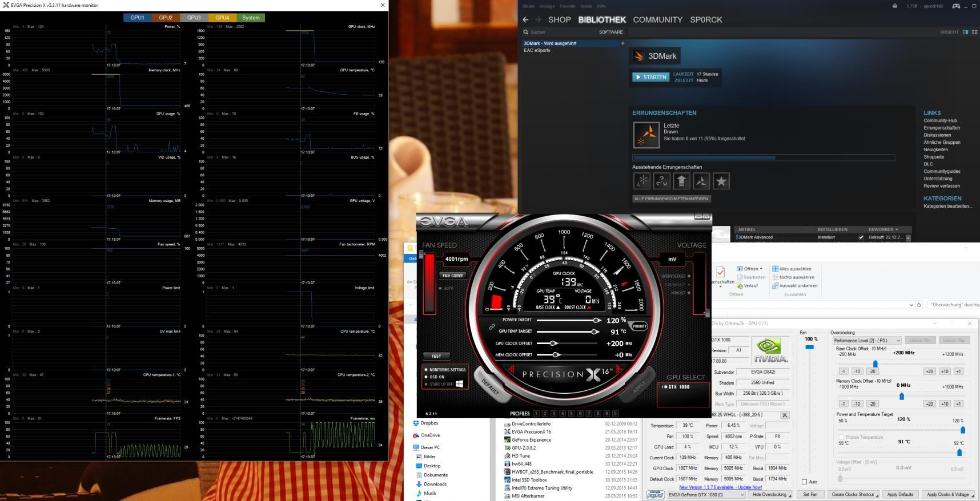The image size is (980, 501).
Task: Click Apply Clocks & Voltage button
Action: point(947,495)
